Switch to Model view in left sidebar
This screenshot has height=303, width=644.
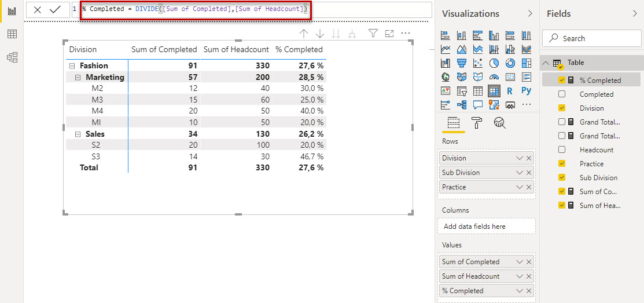pos(12,57)
